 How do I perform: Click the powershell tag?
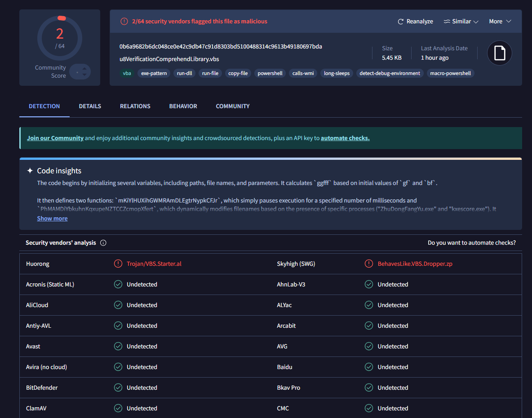270,73
